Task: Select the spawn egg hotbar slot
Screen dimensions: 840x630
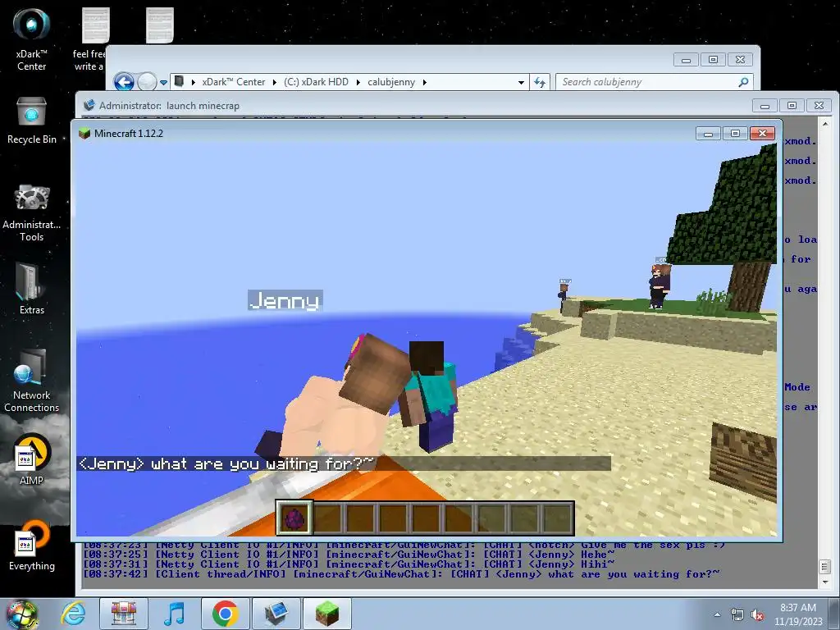Action: pyautogui.click(x=294, y=518)
